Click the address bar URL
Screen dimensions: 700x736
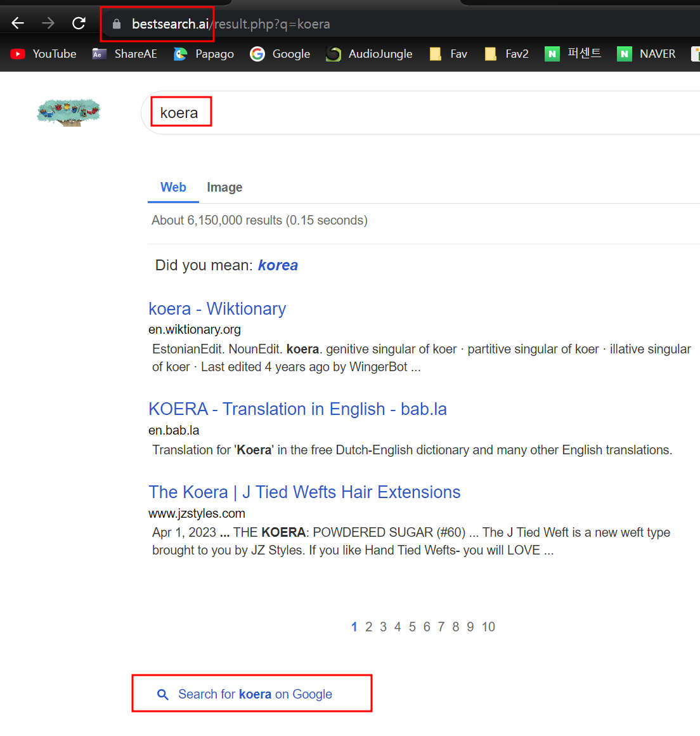(x=231, y=24)
